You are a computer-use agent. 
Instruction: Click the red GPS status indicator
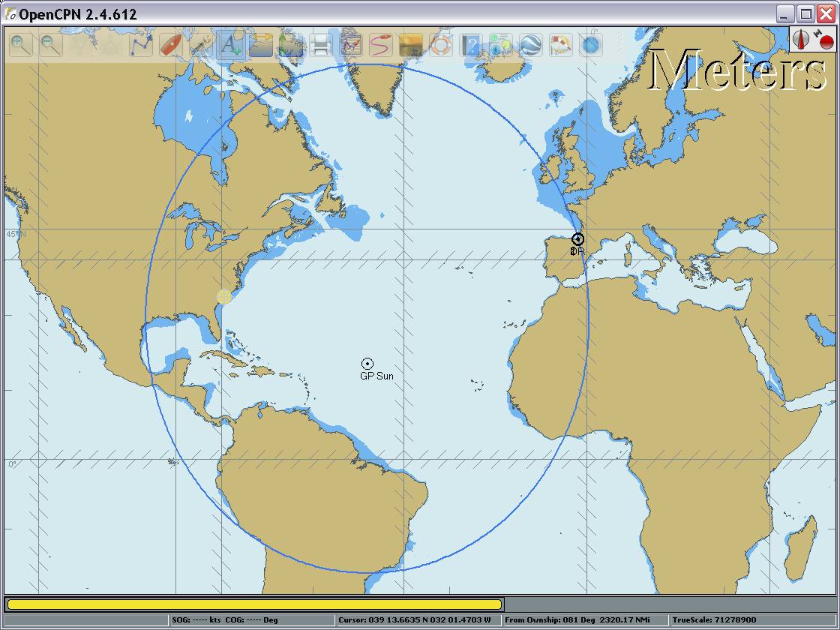point(826,42)
